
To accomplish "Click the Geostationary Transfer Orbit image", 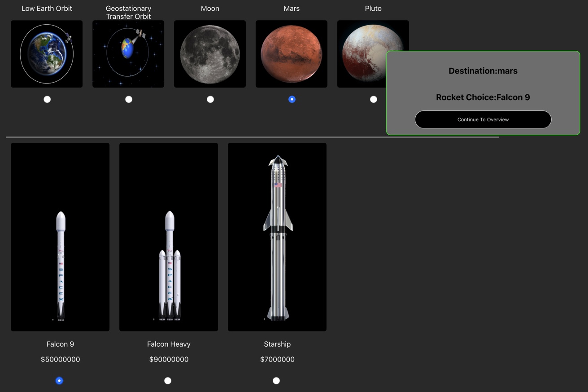I will (x=128, y=54).
